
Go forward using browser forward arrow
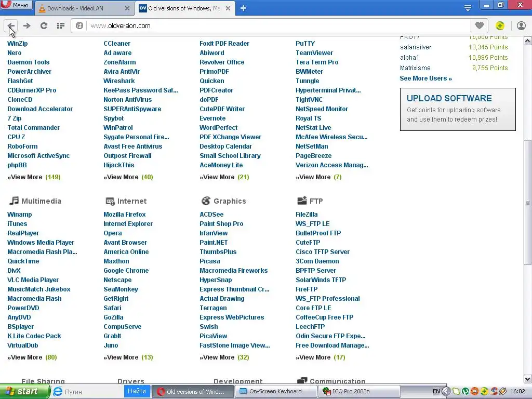tap(27, 26)
